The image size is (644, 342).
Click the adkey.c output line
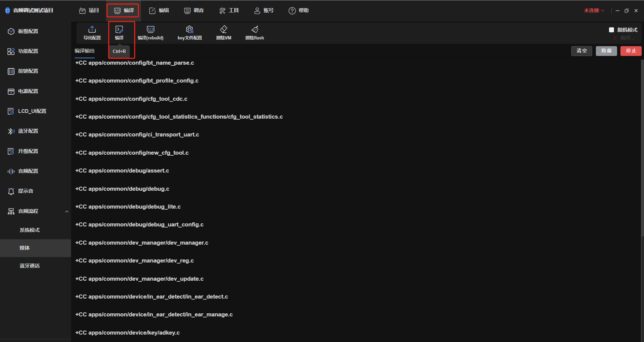click(127, 333)
